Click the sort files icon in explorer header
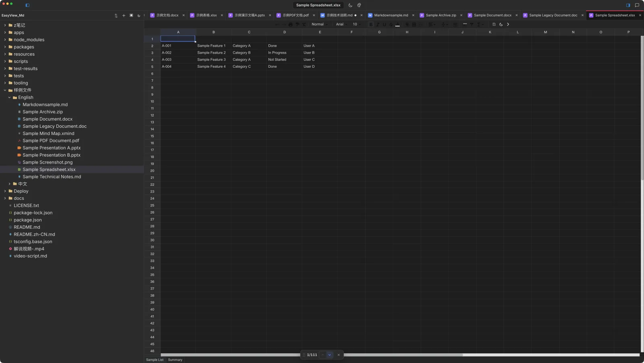 [x=116, y=16]
